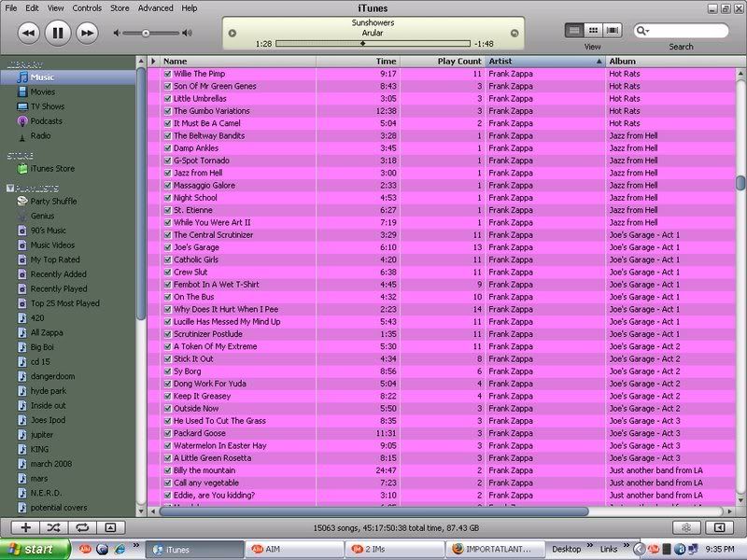The width and height of the screenshot is (747, 560).
Task: Open the Genius atom button
Action: point(686,527)
